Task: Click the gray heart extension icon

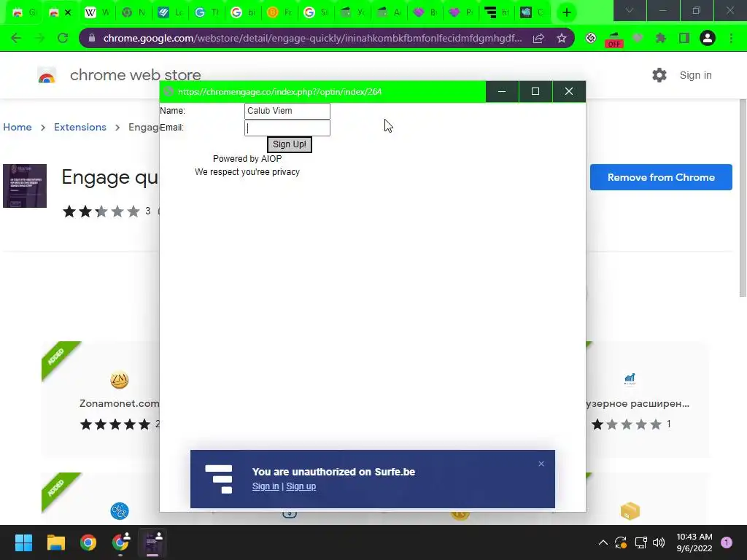Action: (x=638, y=38)
